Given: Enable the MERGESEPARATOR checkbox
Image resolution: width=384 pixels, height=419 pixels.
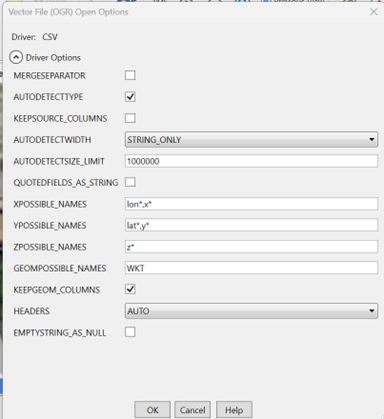Looking at the screenshot, I should coord(130,75).
